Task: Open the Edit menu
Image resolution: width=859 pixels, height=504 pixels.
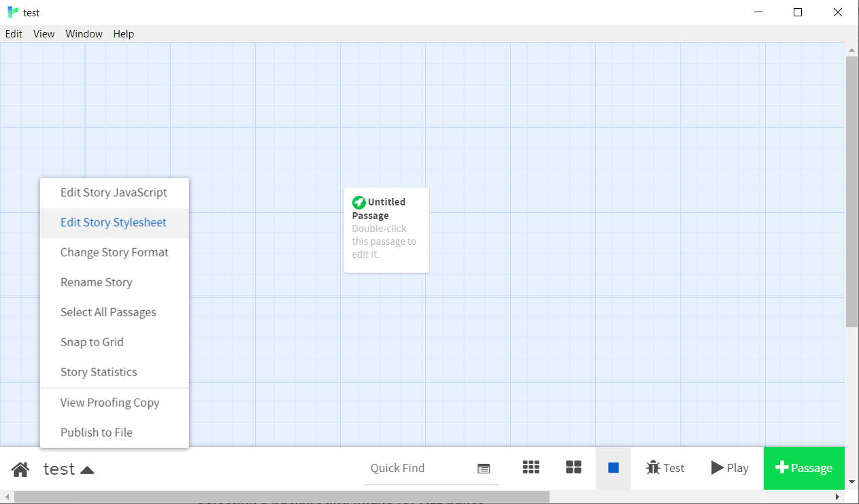Action: (x=14, y=34)
